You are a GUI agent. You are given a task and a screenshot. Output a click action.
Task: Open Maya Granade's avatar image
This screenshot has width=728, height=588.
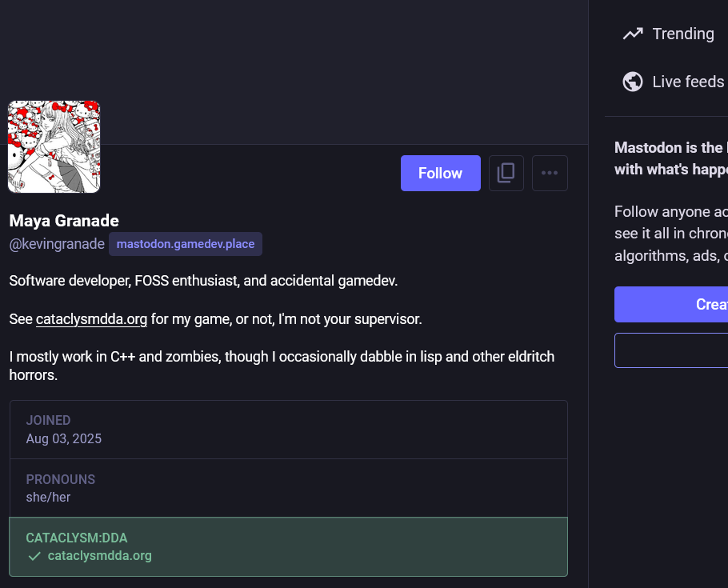pos(54,146)
